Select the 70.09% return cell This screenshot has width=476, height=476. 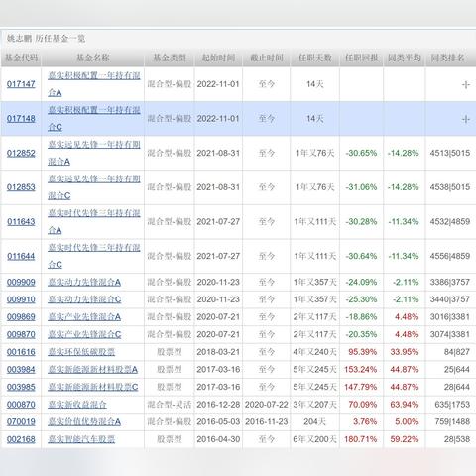tap(363, 405)
